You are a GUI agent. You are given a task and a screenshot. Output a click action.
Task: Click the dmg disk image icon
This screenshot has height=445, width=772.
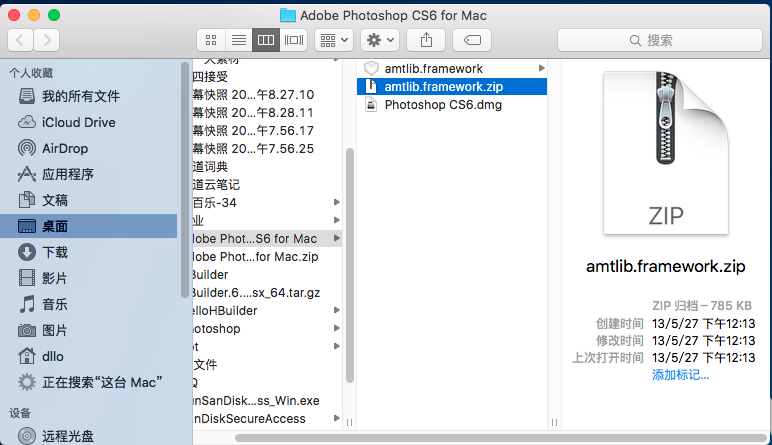pos(371,105)
